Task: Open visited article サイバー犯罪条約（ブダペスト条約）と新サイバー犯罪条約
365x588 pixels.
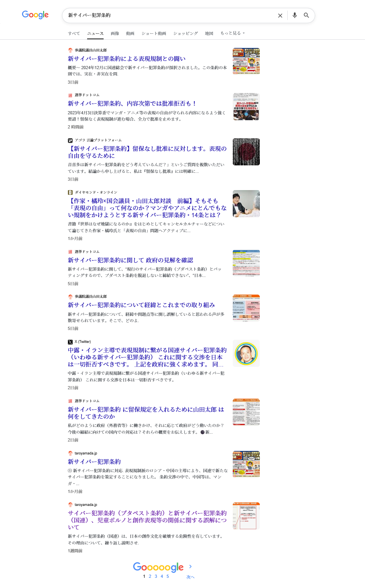Action: (147, 520)
